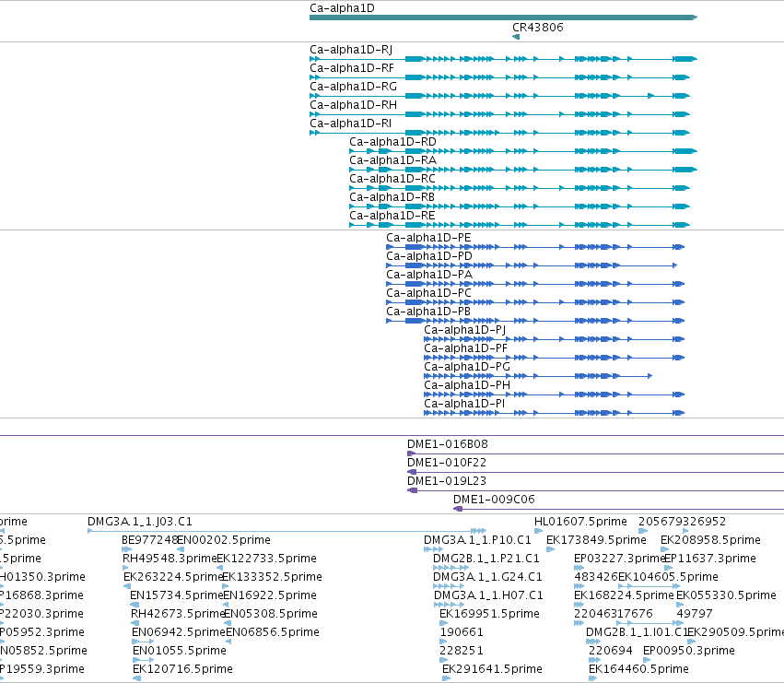Select EST EK122733.5prime label

[x=267, y=559]
